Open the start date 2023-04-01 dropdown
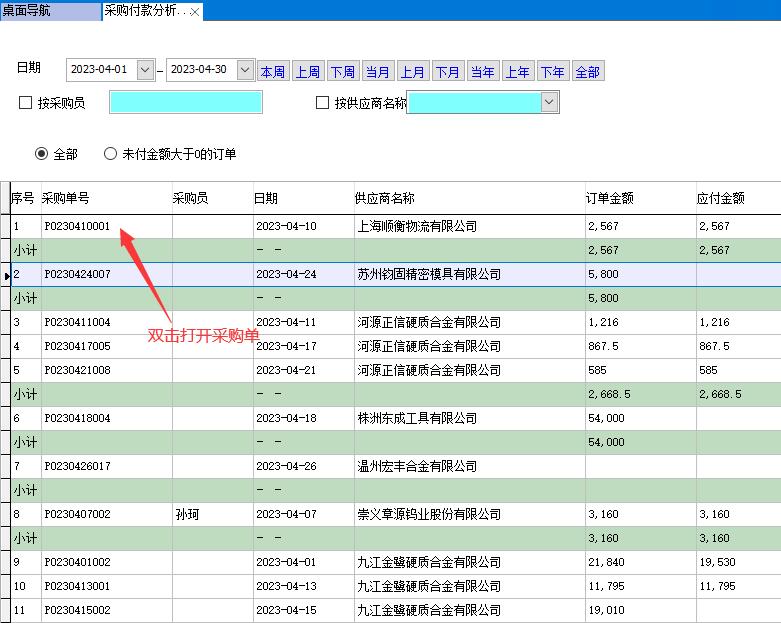 tap(146, 71)
